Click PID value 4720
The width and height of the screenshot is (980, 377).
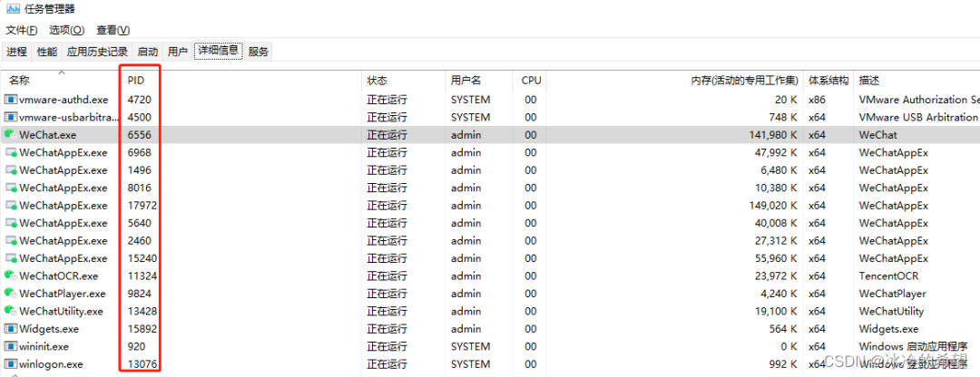coord(139,100)
